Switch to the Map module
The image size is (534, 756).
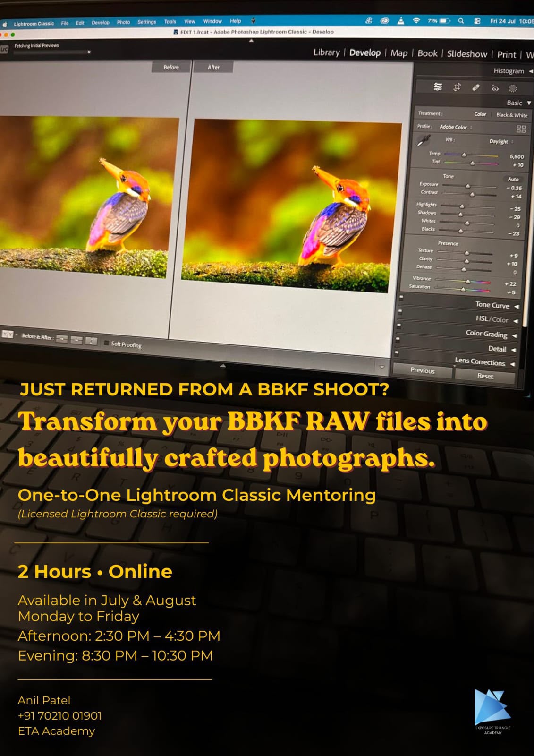(x=399, y=53)
